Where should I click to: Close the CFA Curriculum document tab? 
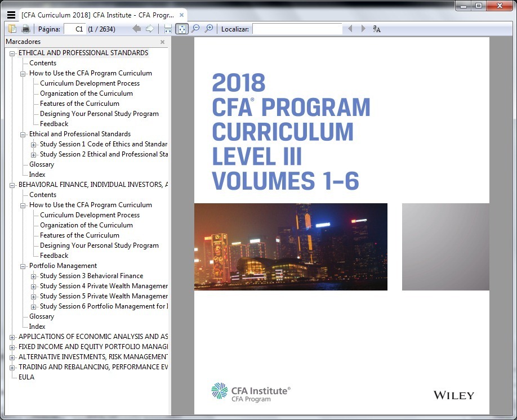(x=181, y=15)
